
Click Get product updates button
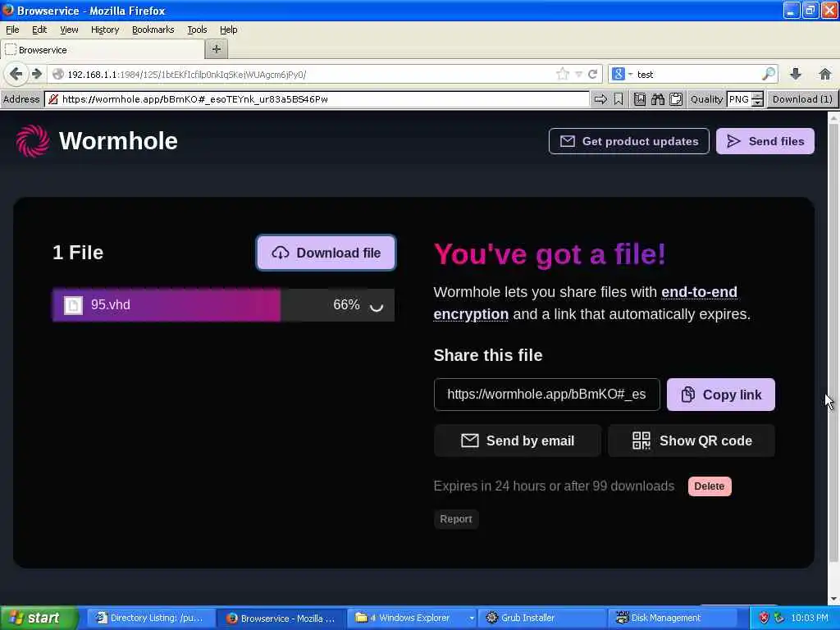pos(629,141)
